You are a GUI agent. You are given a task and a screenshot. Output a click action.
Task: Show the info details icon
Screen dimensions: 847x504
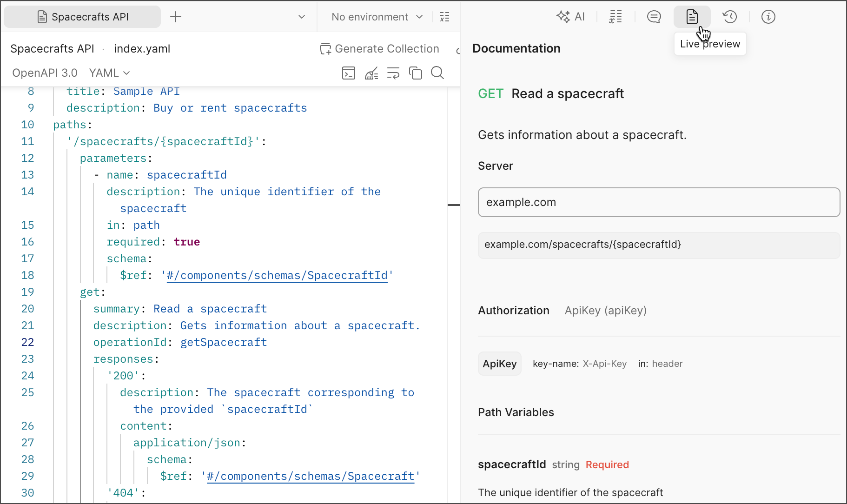click(768, 17)
